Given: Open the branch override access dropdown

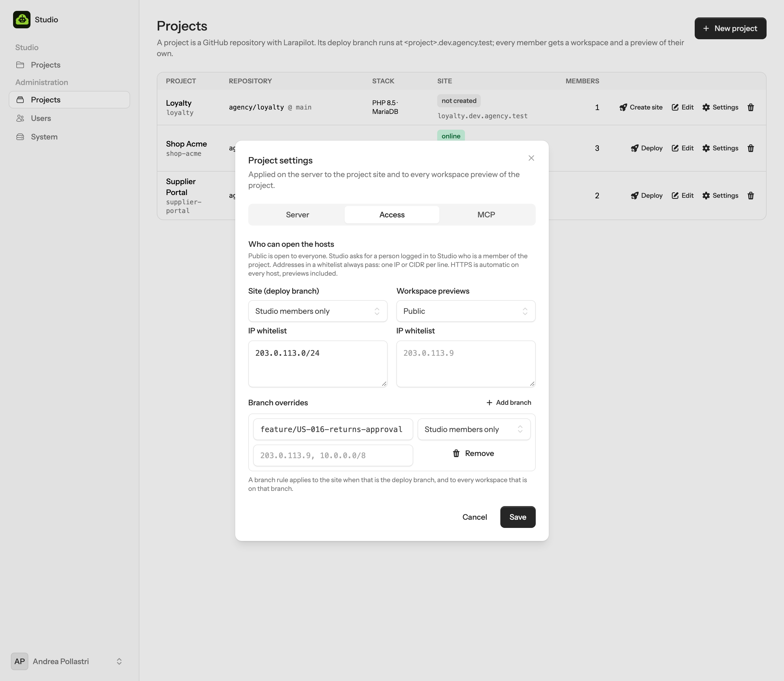Looking at the screenshot, I should tap(474, 429).
